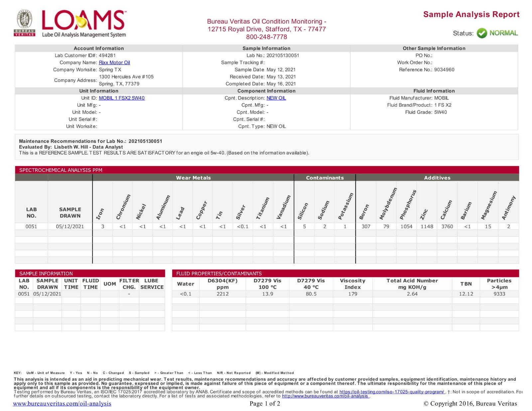Click the Molybdenum column header
The width and height of the screenshot is (532, 411).
(388, 204)
